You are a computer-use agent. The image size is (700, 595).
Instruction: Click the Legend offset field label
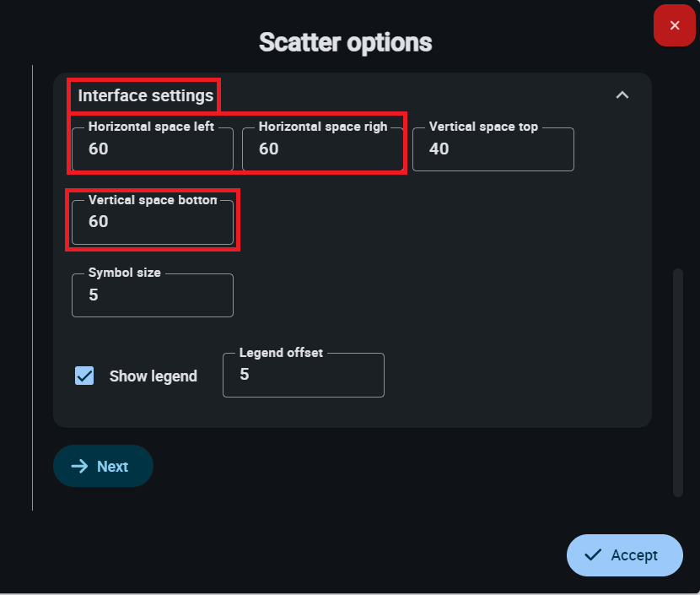[281, 353]
